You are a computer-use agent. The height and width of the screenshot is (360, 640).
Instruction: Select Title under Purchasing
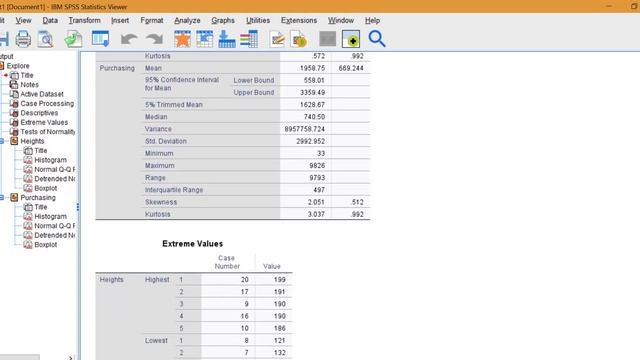tap(40, 207)
